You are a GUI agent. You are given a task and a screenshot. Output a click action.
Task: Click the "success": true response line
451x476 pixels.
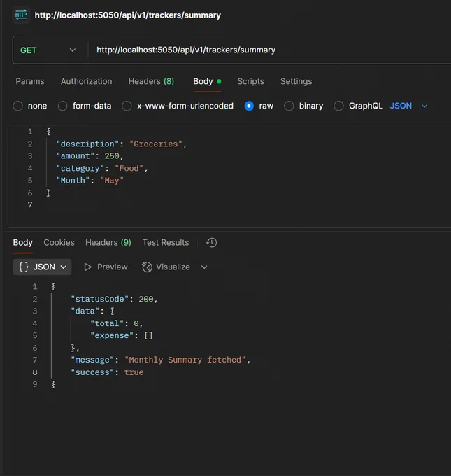pyautogui.click(x=107, y=372)
